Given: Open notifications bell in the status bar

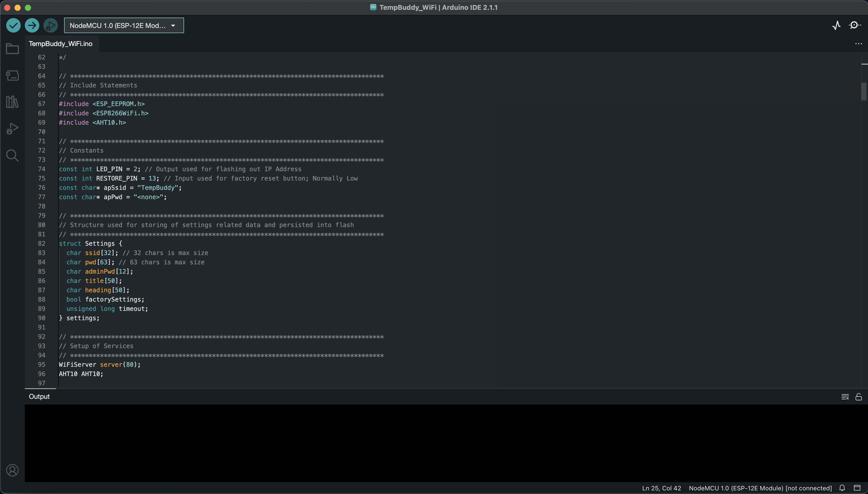Looking at the screenshot, I should coord(842,488).
